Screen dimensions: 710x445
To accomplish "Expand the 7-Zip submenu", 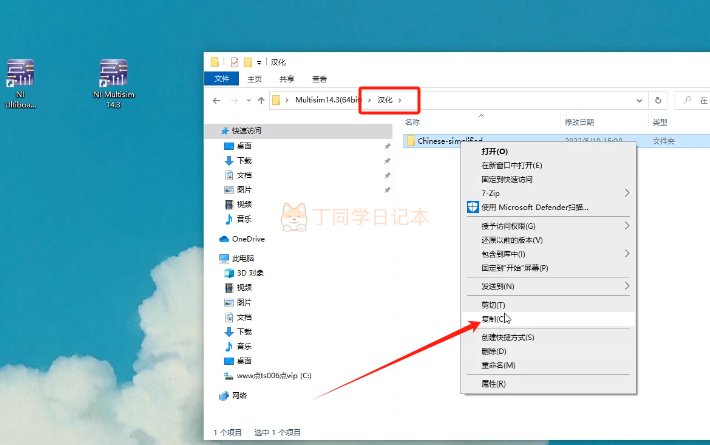I will [x=548, y=193].
